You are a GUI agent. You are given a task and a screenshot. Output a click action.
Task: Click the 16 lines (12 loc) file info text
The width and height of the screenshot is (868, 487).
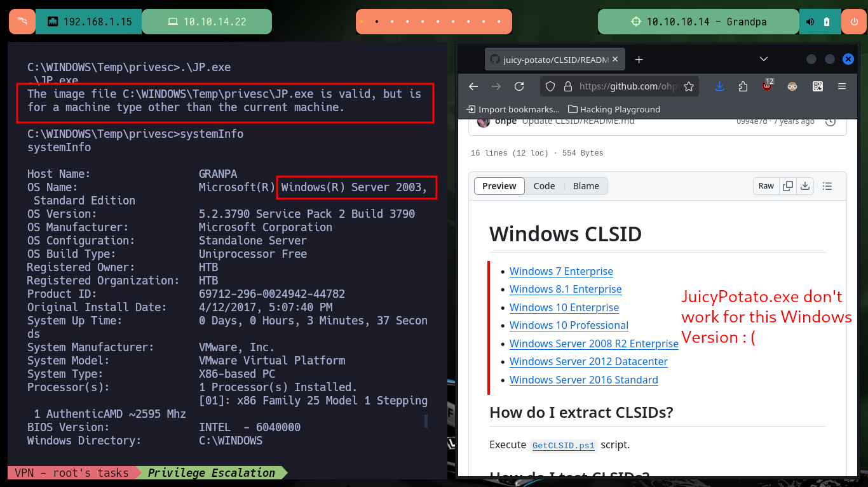537,153
